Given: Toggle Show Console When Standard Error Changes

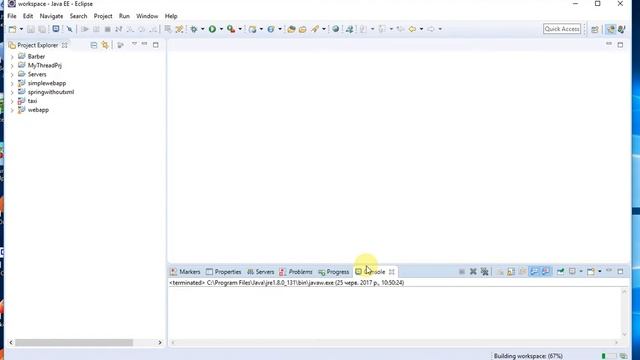Looking at the screenshot, I should coord(546,271).
